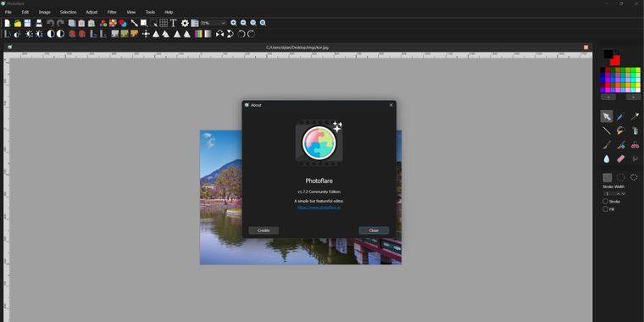Open the Filter menu

[112, 13]
